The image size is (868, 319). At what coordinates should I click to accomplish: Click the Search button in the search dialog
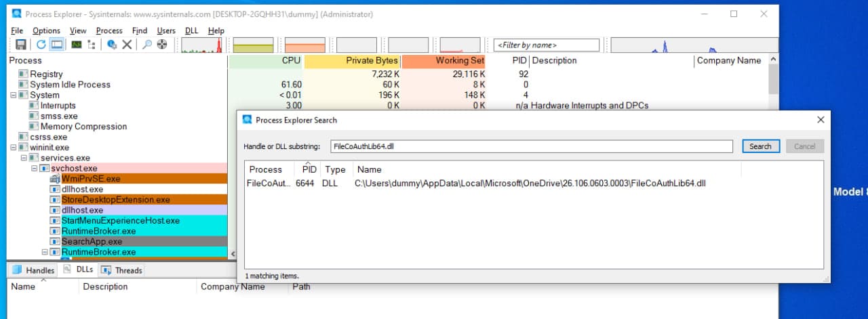[x=760, y=146]
